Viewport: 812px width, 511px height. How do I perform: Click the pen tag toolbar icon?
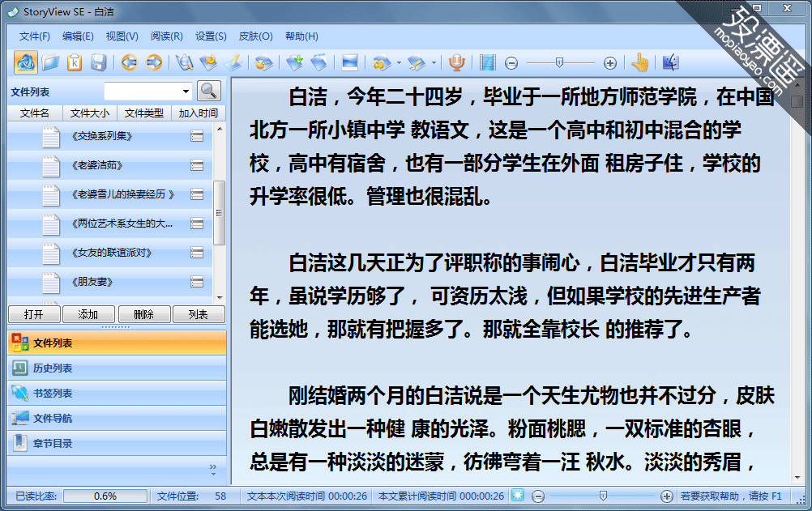[x=417, y=63]
